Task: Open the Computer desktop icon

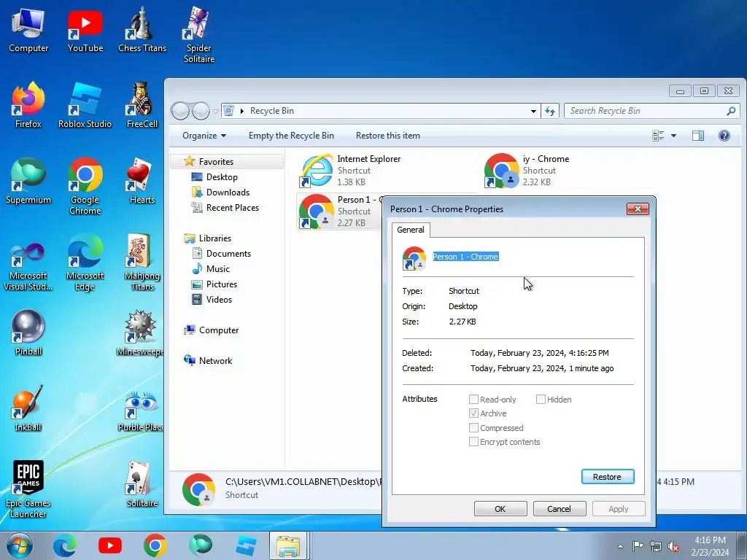Action: tap(28, 31)
